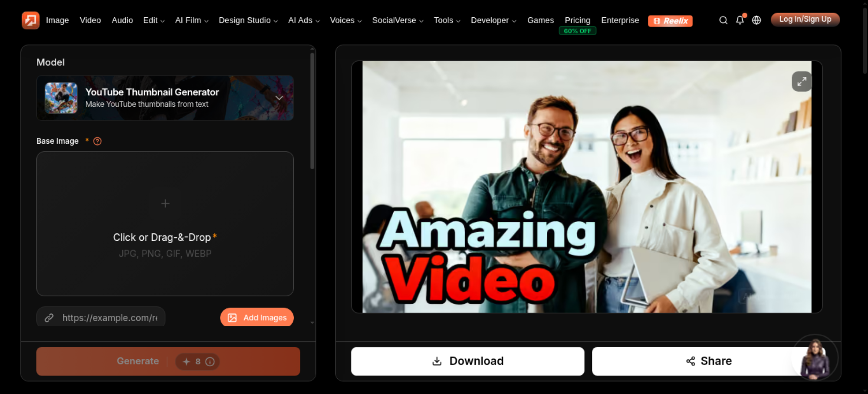
Task: Click the generated Amazing Video preview image
Action: [587, 187]
